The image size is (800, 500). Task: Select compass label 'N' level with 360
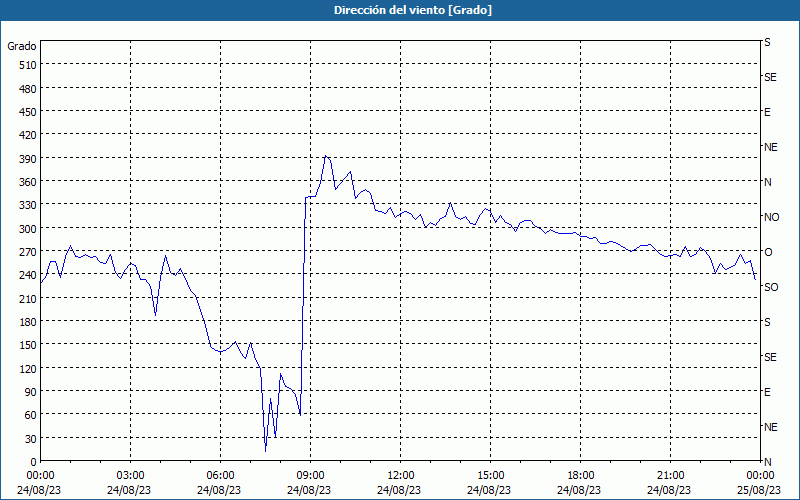pyautogui.click(x=768, y=182)
